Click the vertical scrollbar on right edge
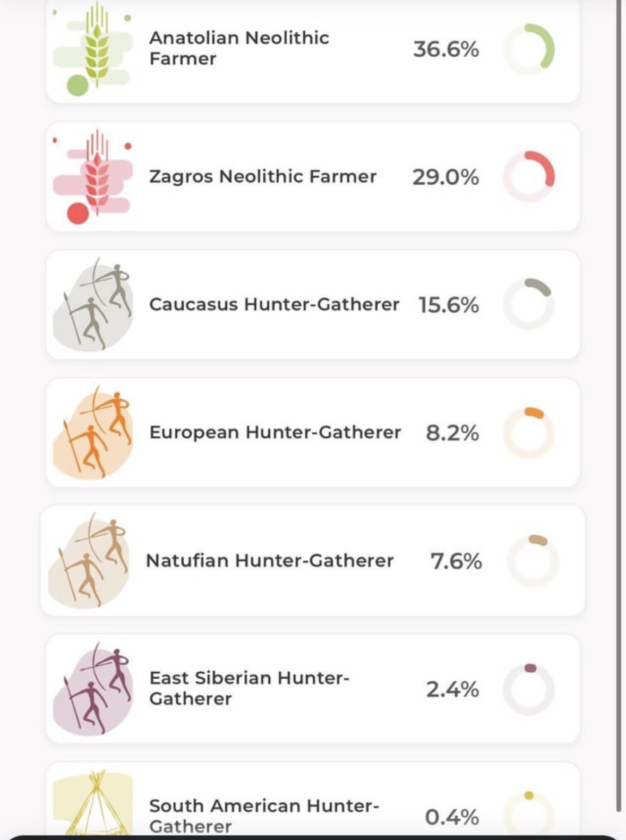626x840 pixels. [x=619, y=404]
